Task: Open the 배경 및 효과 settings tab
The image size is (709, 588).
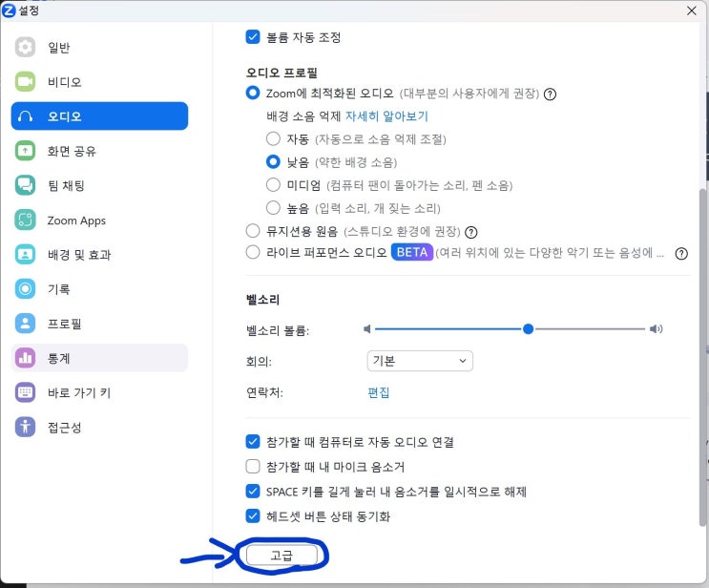Action: coord(99,254)
